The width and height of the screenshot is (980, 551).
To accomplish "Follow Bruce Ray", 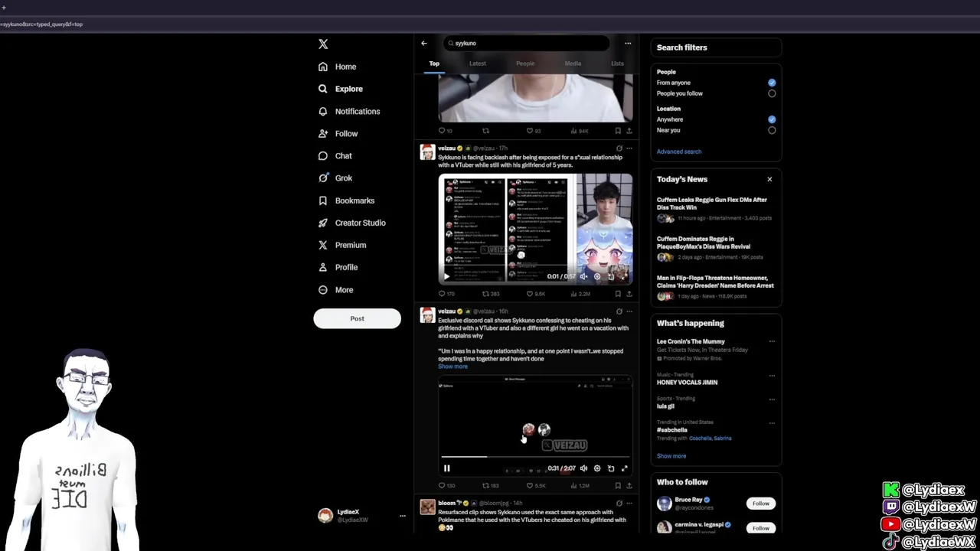I will (x=760, y=504).
